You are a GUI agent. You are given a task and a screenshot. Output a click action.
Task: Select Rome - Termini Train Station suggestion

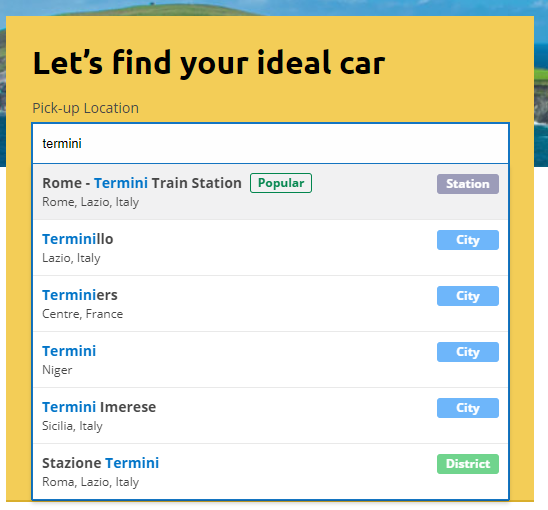[x=271, y=192]
